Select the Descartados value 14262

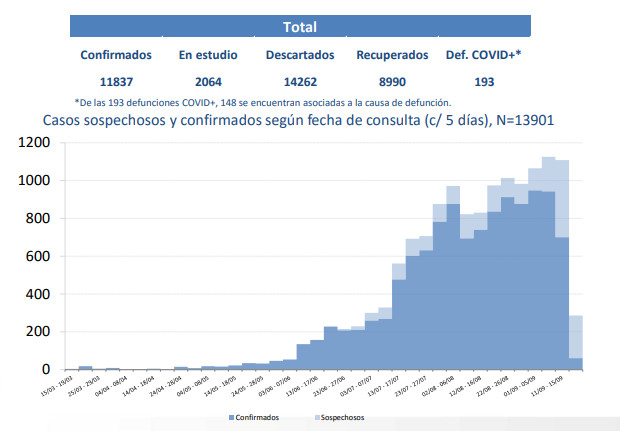[300, 82]
